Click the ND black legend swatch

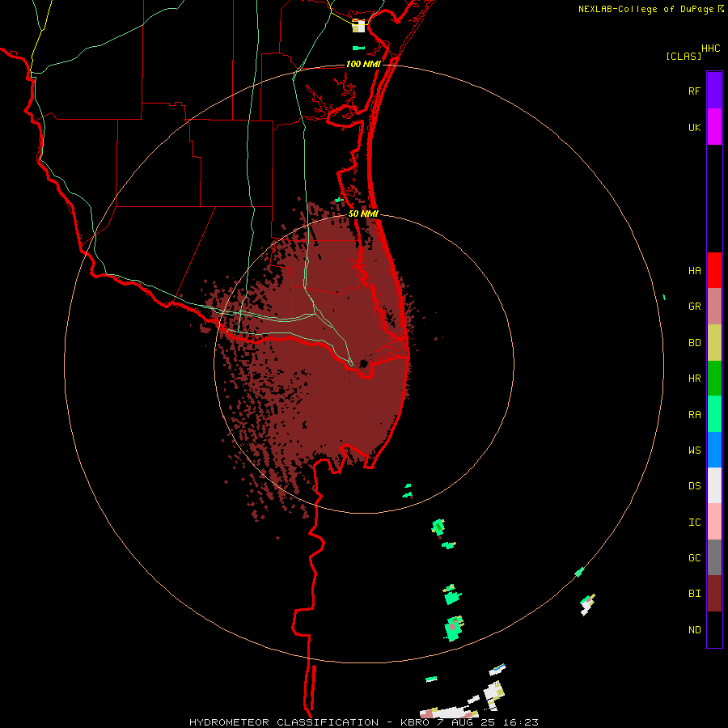point(714,629)
